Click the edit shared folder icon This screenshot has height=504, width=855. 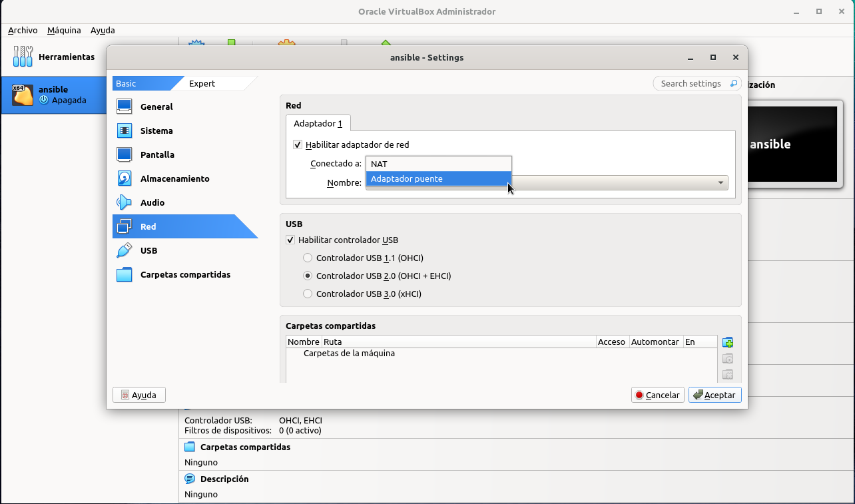click(728, 358)
